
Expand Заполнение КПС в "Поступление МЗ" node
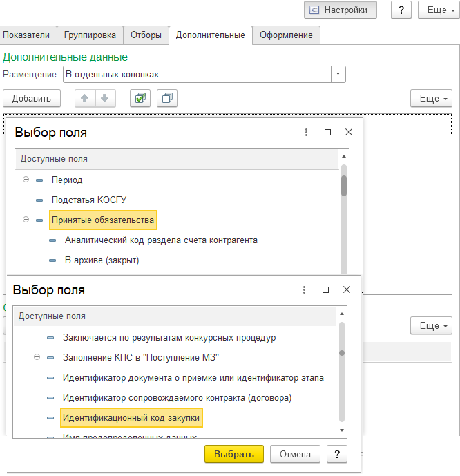(x=37, y=358)
